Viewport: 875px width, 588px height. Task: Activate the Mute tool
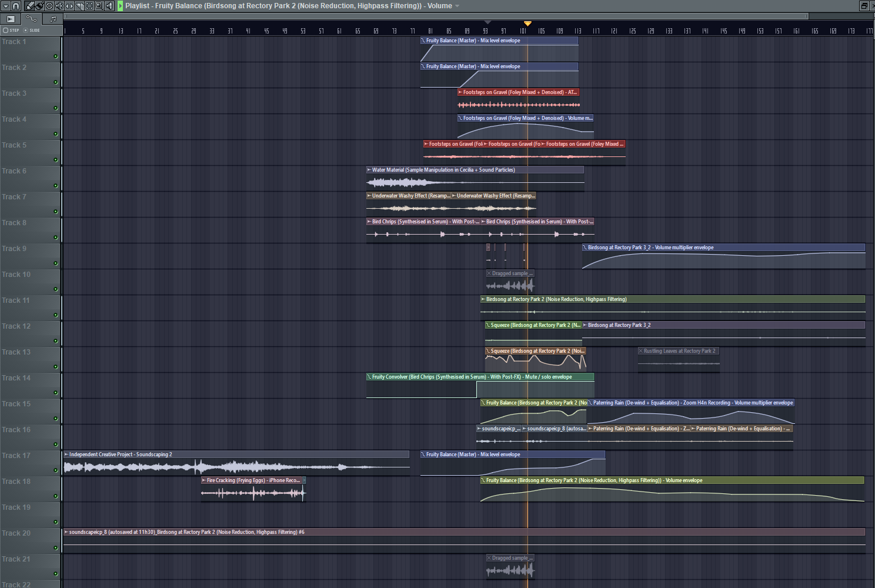point(59,6)
